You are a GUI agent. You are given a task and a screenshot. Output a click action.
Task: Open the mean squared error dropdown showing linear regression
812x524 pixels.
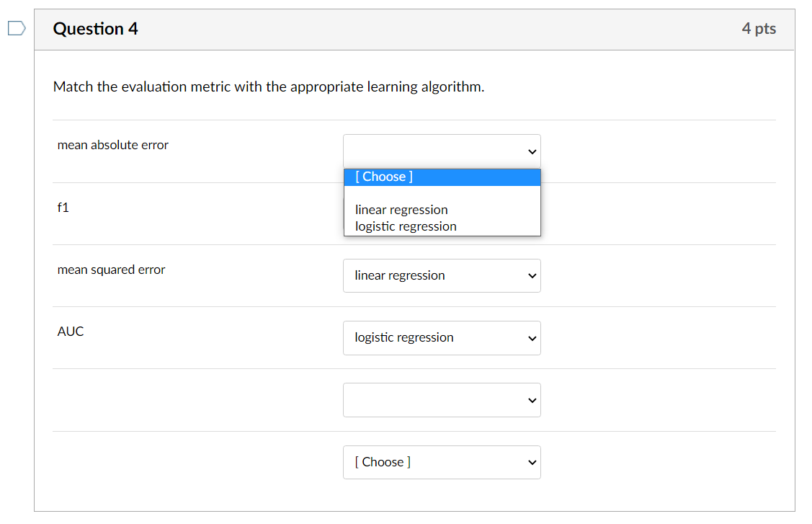(x=441, y=276)
